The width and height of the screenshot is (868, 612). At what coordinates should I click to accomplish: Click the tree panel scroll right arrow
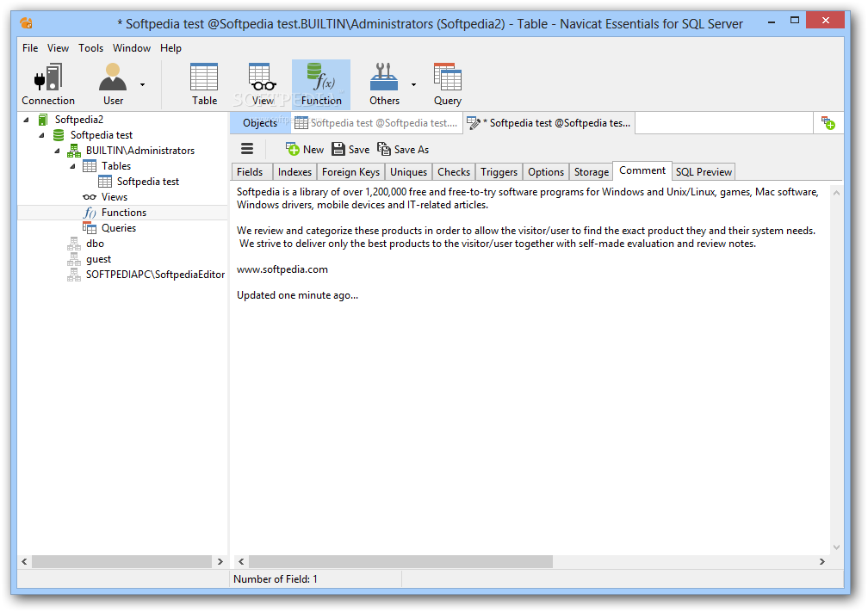pos(220,561)
